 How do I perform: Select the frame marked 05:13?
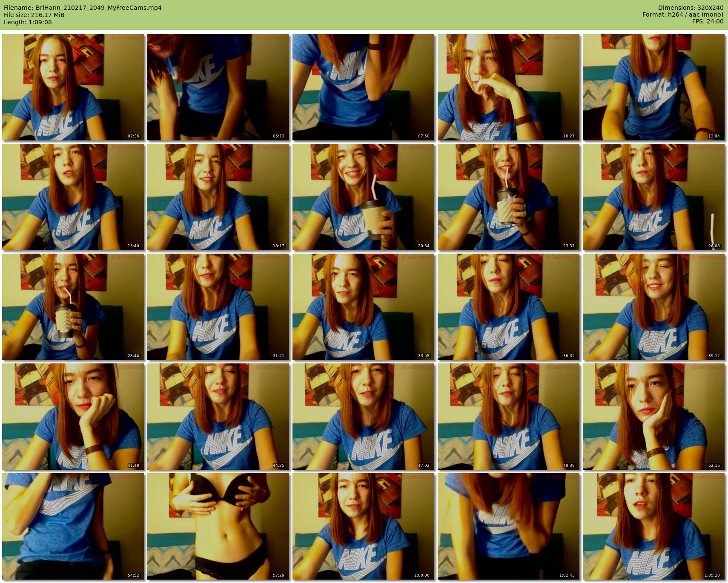point(218,87)
